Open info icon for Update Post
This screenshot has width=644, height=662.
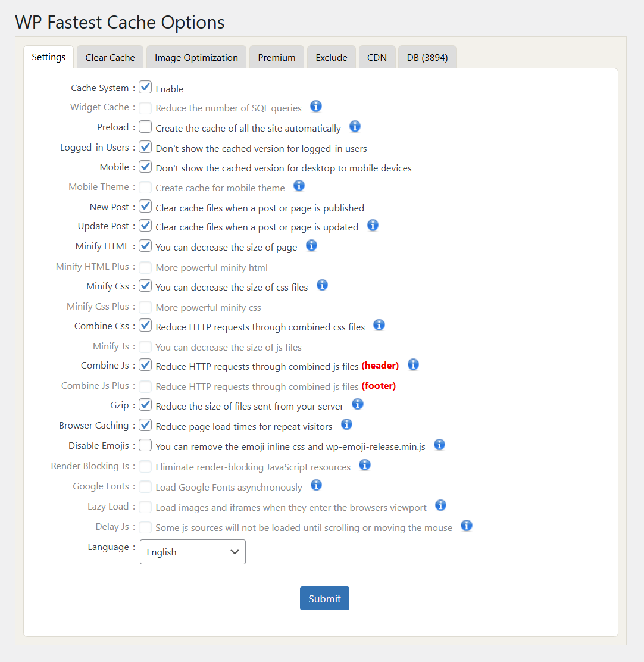(373, 225)
